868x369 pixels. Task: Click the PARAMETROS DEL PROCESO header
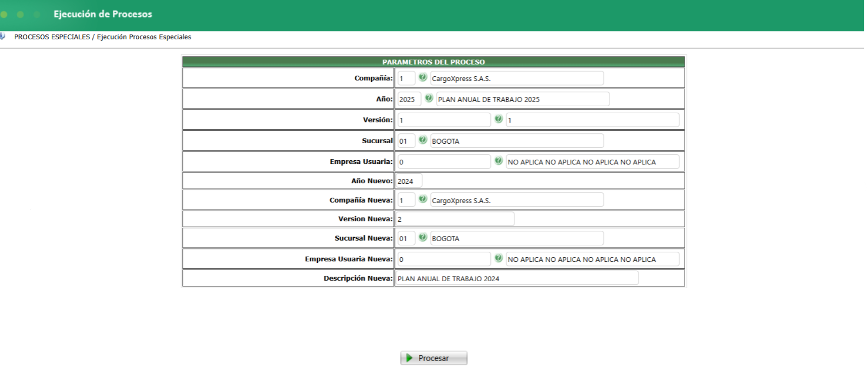tap(433, 62)
